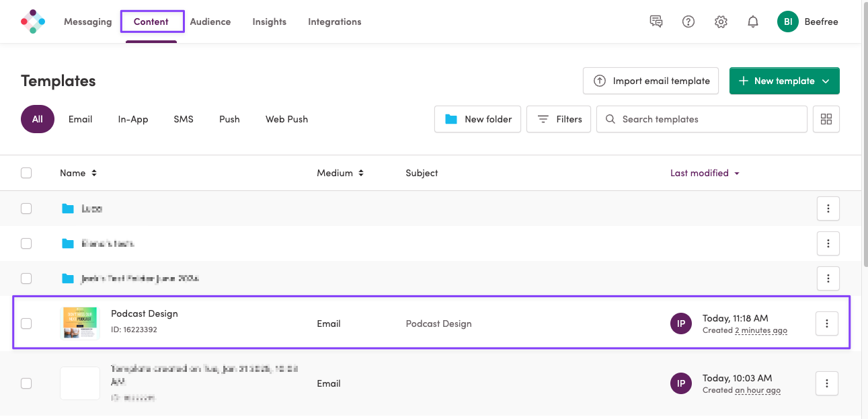The image size is (868, 419).
Task: Click the New folder button
Action: 477,119
